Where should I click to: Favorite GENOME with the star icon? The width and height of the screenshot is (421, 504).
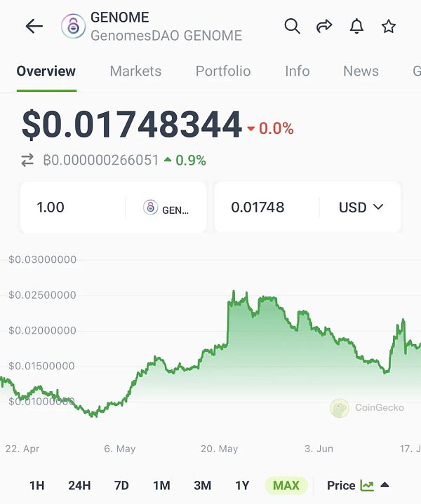click(x=389, y=27)
